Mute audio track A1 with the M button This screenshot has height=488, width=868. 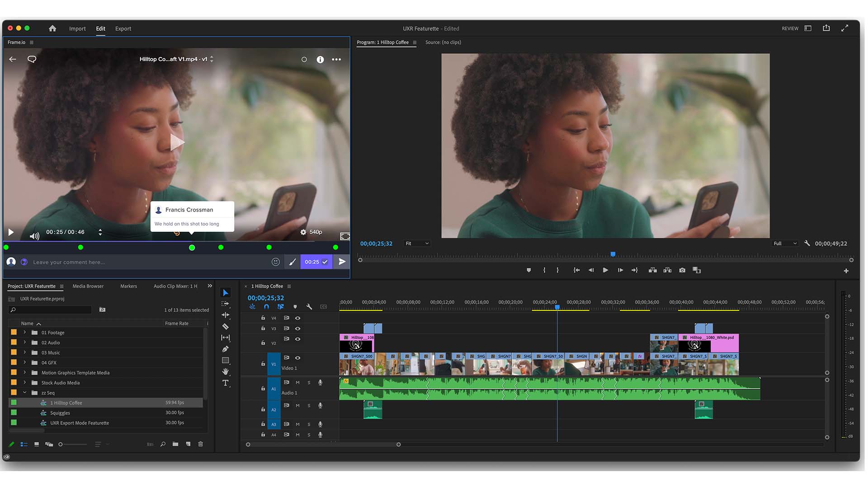[297, 382]
